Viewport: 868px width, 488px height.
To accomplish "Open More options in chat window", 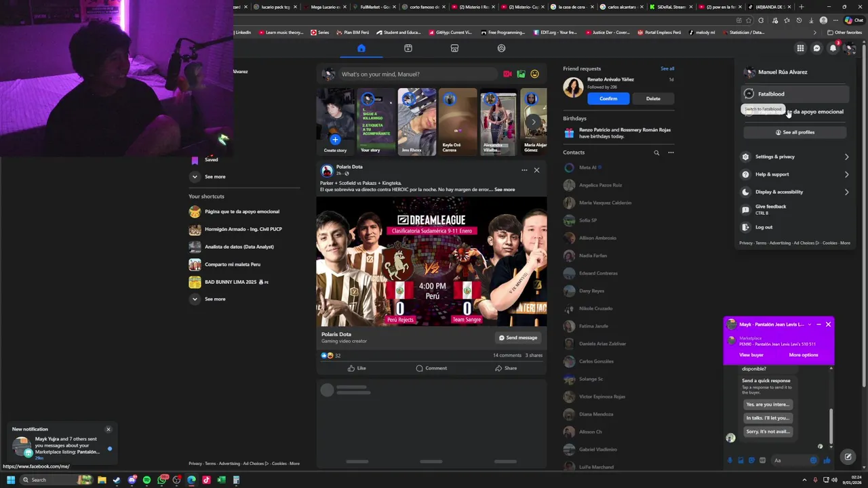I will coord(804,355).
